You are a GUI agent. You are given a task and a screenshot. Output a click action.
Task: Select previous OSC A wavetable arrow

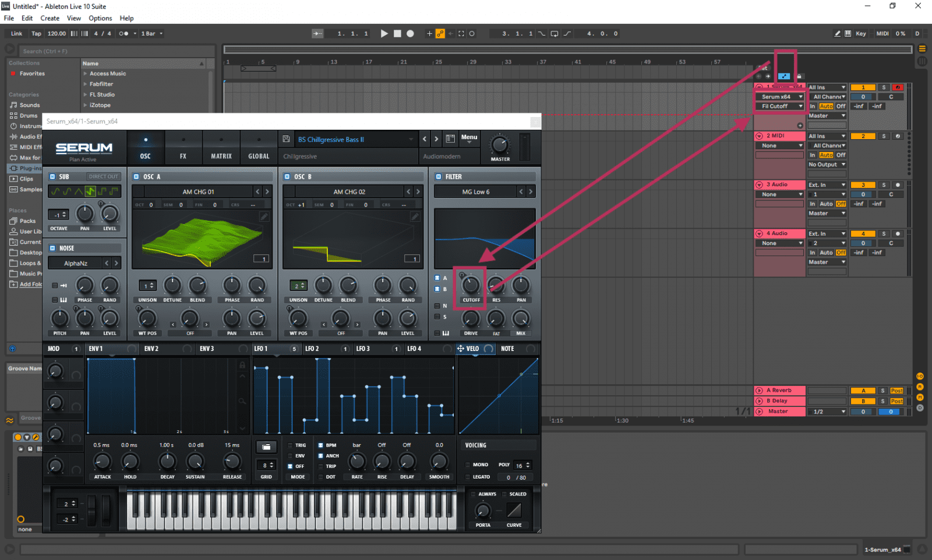point(257,192)
